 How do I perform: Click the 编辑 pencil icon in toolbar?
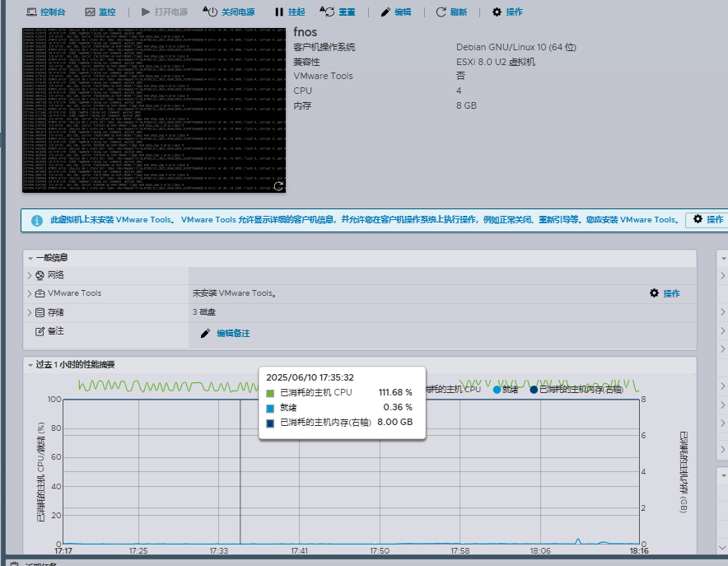pos(385,12)
